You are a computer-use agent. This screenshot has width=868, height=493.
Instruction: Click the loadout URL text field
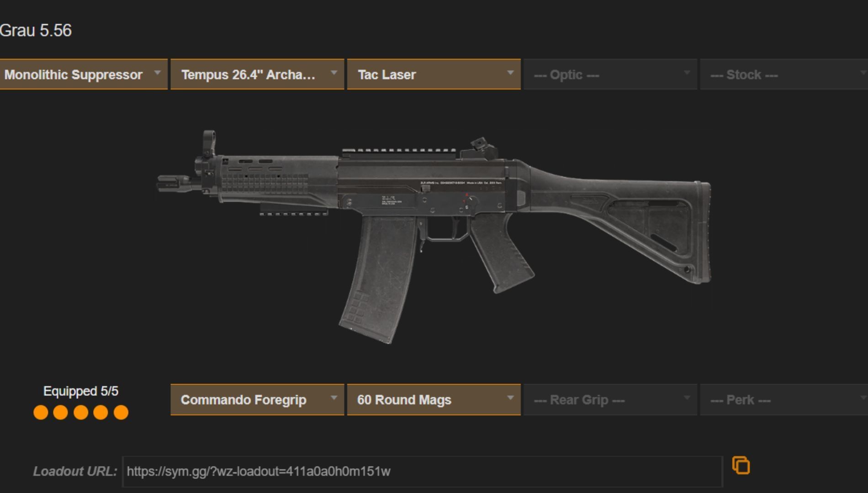click(x=422, y=472)
